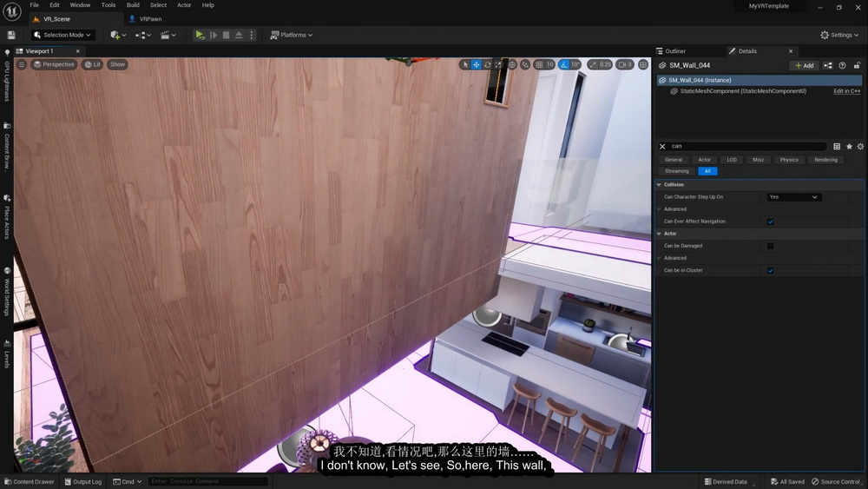Open the viewport Show flags menu

pos(117,65)
